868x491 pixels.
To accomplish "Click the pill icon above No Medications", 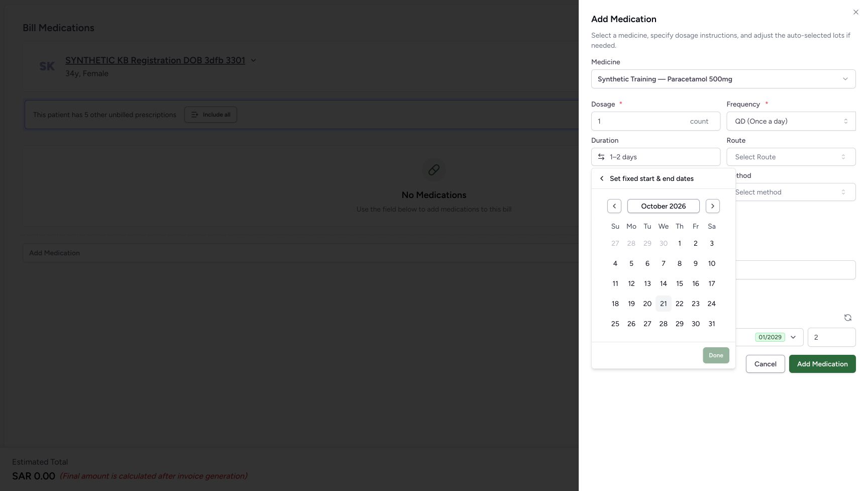I will pos(434,170).
